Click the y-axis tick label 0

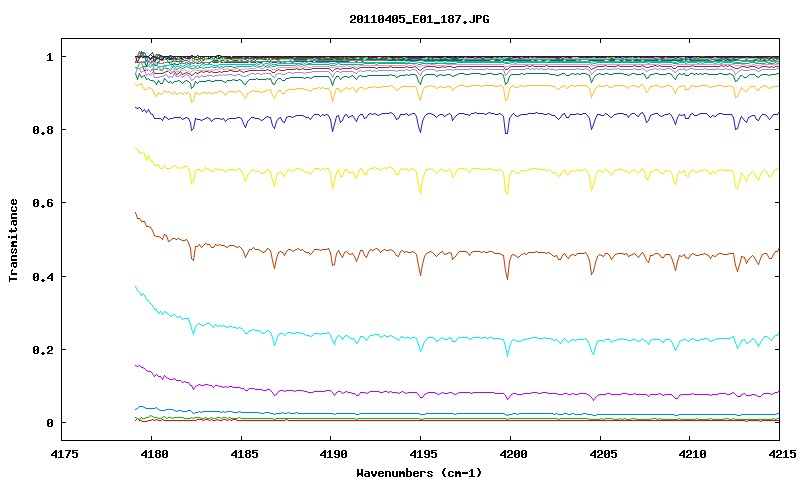tap(49, 423)
